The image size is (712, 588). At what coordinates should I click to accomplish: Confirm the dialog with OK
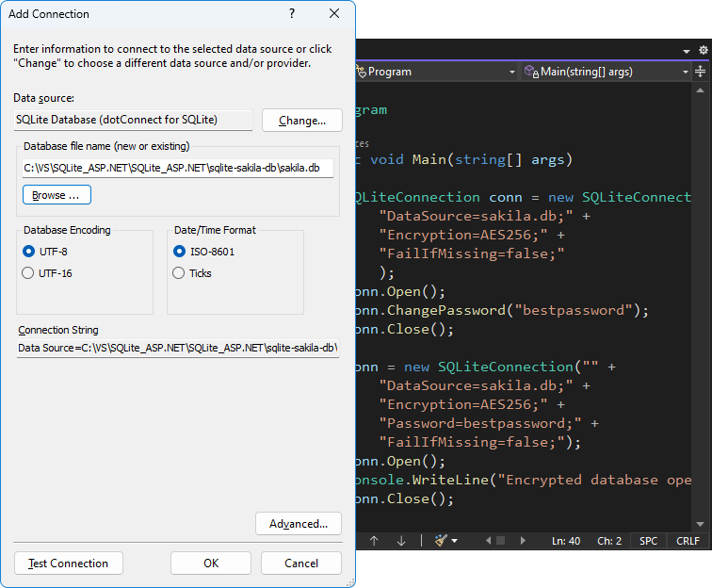pos(211,563)
